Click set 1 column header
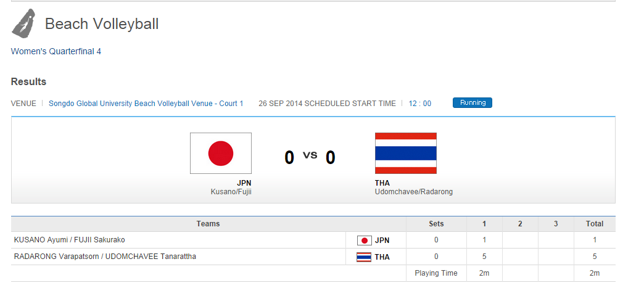This screenshot has height=288, width=644. (x=484, y=224)
